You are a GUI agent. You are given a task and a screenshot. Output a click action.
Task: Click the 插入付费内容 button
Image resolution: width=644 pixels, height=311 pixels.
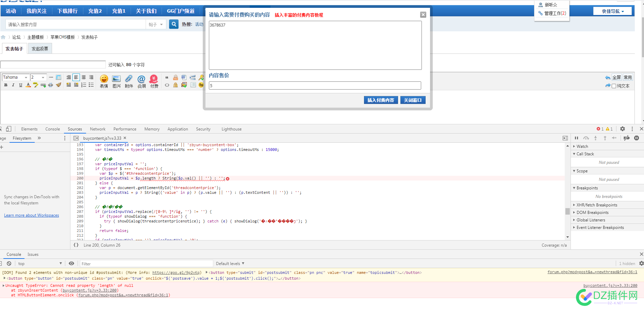coord(381,100)
